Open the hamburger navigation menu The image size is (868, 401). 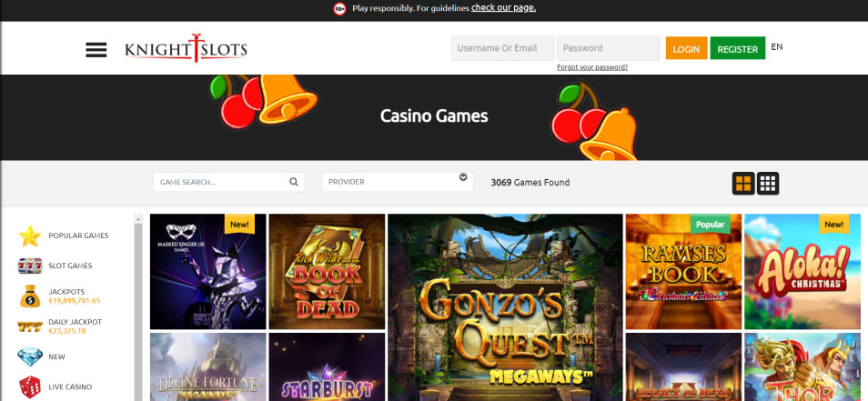[x=96, y=50]
